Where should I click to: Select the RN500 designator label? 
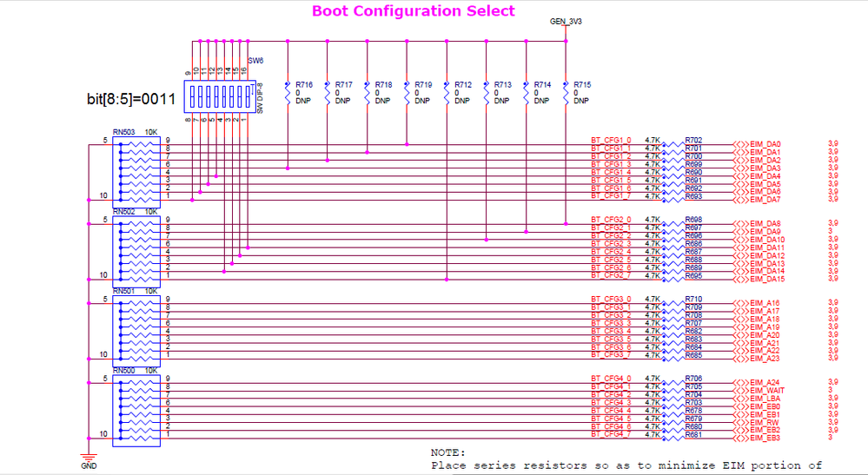point(124,371)
